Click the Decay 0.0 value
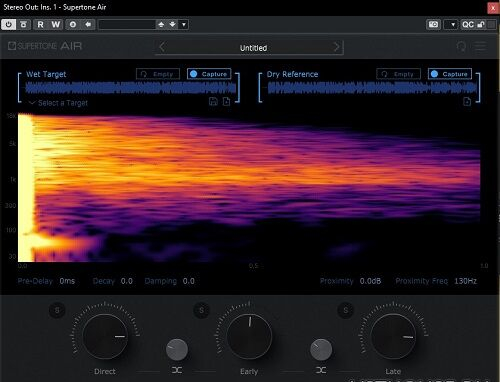Image resolution: width=500 pixels, height=382 pixels. click(127, 281)
